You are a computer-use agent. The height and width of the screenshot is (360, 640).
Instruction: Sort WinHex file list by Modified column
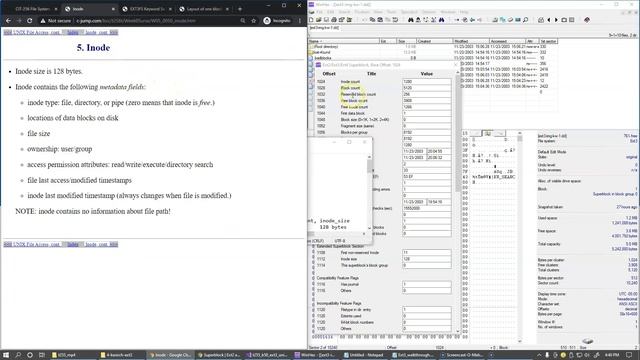471,41
